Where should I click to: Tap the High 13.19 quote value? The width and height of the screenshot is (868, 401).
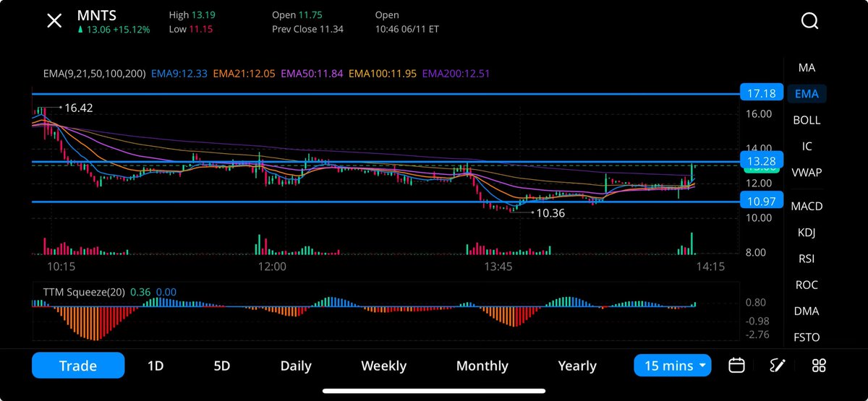192,14
